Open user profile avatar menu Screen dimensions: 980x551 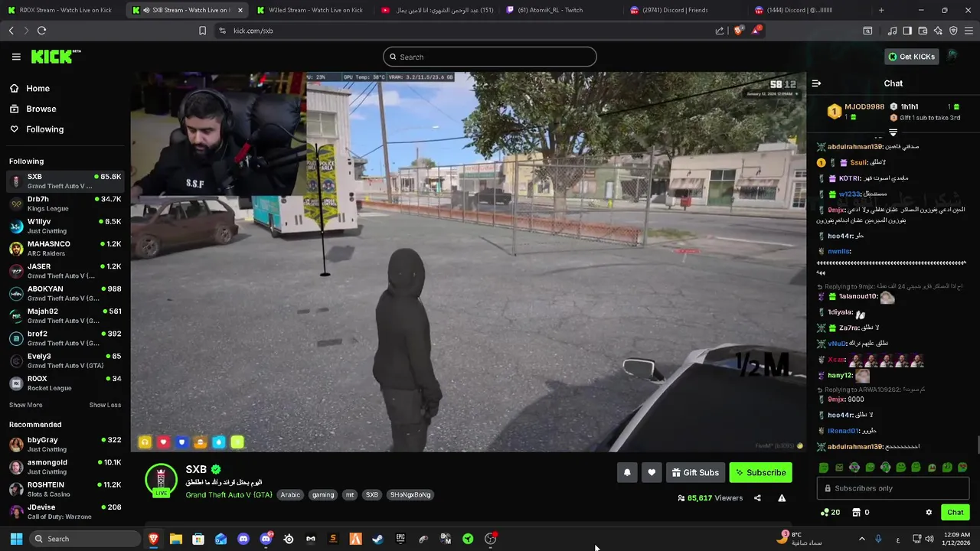pos(952,56)
